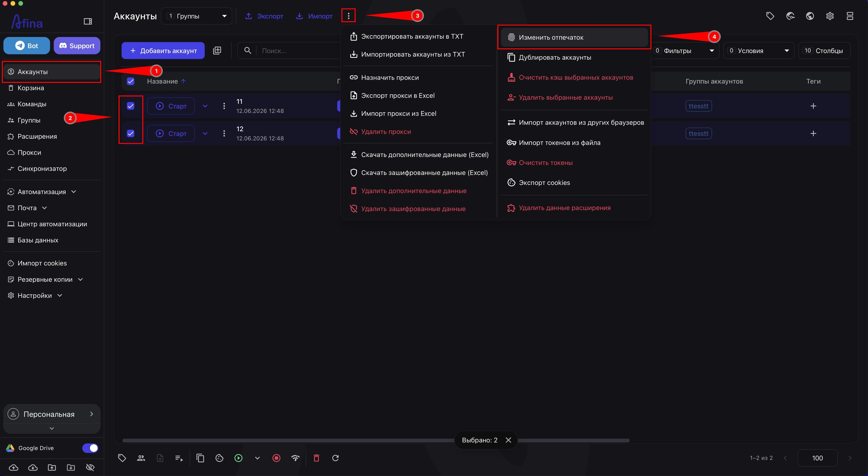
Task: Choose Экспорт cookies menu item
Action: tap(574, 183)
